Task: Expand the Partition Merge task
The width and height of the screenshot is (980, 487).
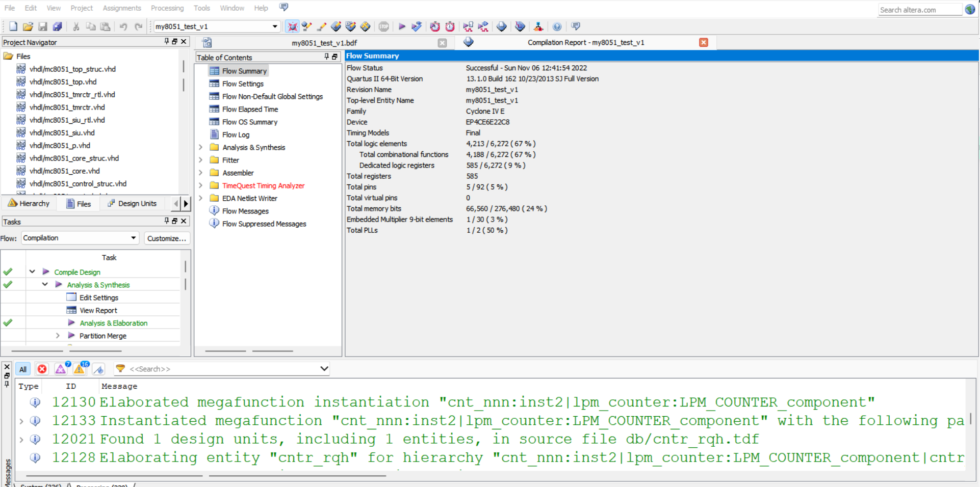Action: pyautogui.click(x=58, y=336)
